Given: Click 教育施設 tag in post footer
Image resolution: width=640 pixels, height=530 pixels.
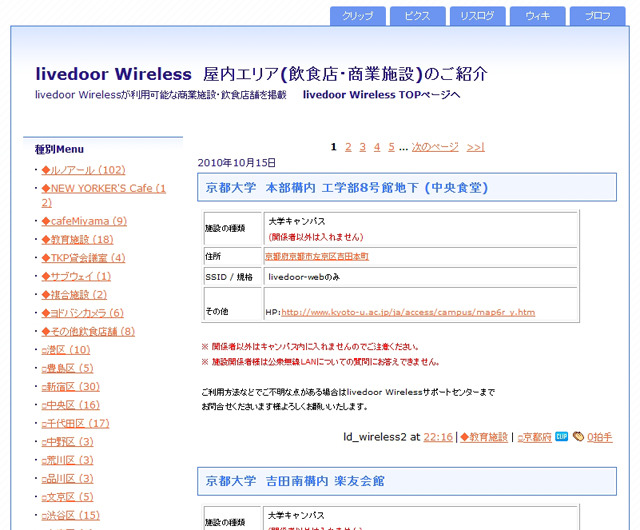Looking at the screenshot, I should click(484, 437).
